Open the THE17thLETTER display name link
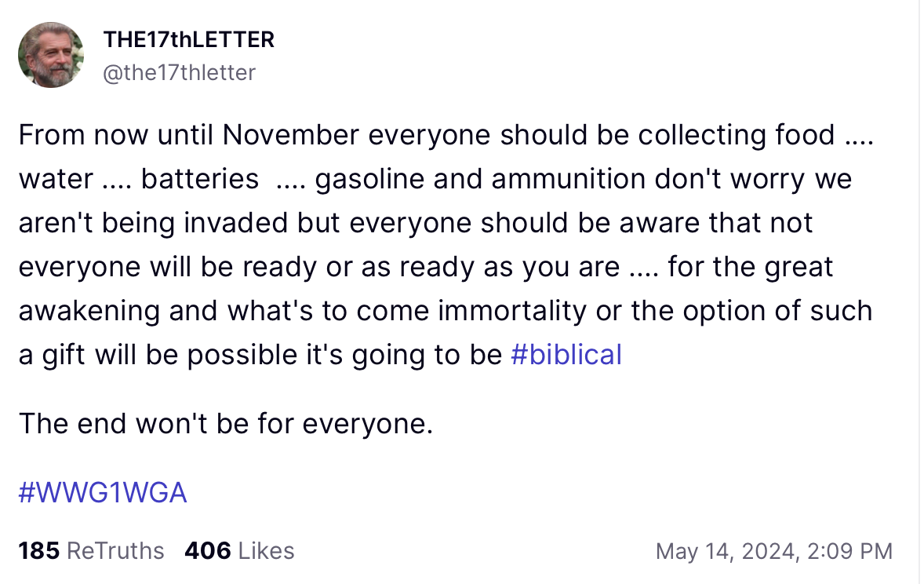 pos(188,39)
